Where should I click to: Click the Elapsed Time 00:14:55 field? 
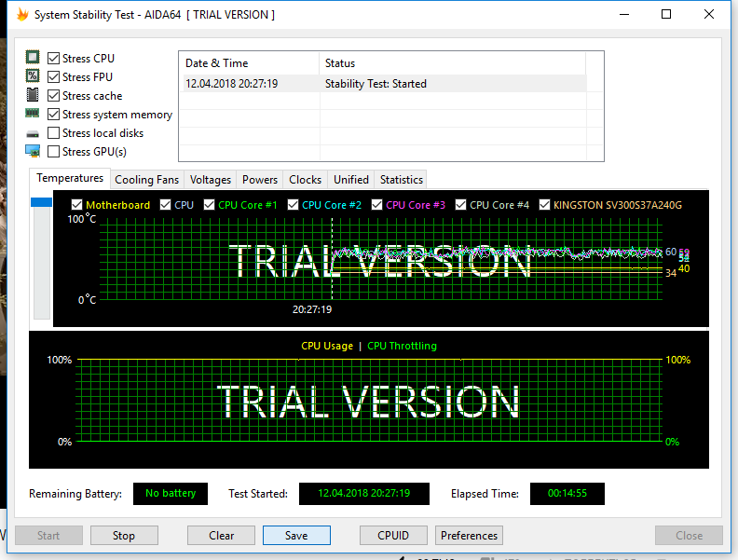click(x=567, y=494)
